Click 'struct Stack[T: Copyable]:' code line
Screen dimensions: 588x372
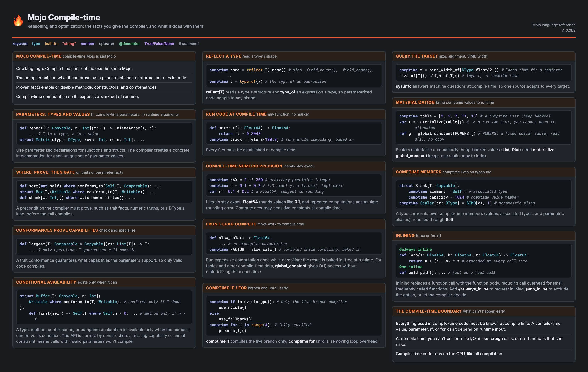(x=429, y=186)
